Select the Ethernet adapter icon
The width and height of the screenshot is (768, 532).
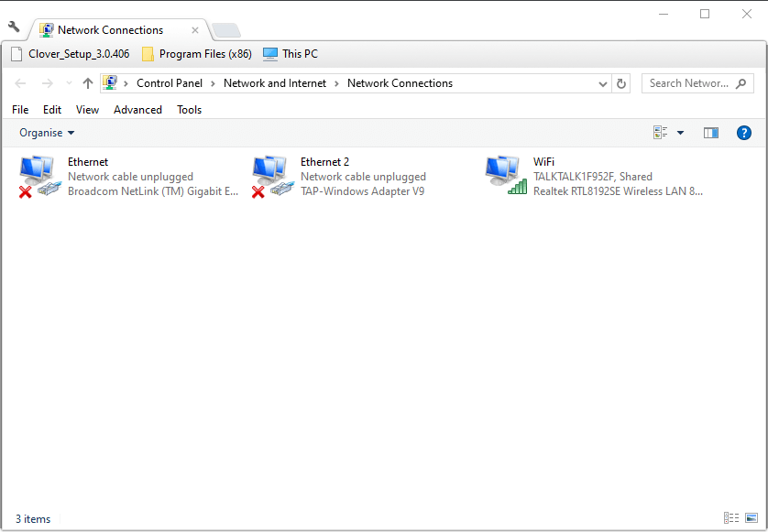[x=40, y=176]
